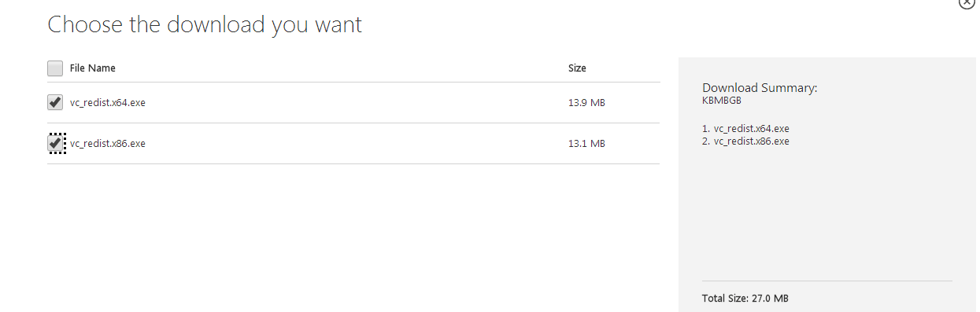Click the Choose the download you want title

coord(205,24)
